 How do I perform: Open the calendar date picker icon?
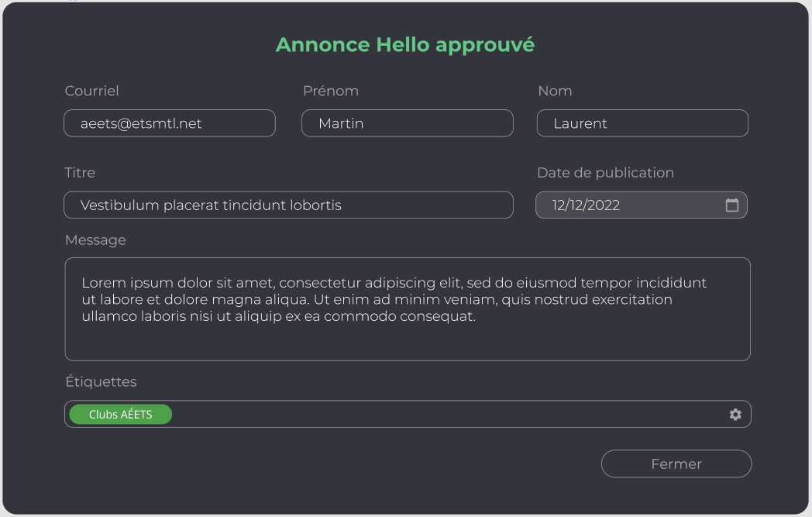pos(731,205)
